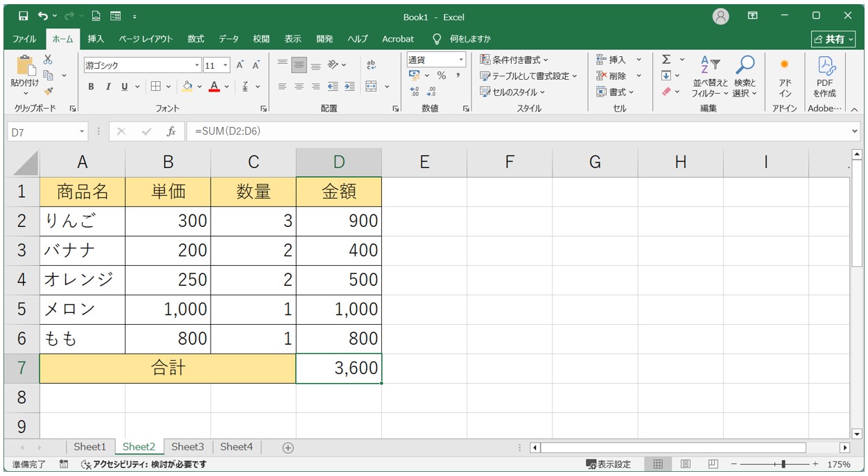
Task: Expand Conditional Formatting (条件付き書式) menu
Action: (x=514, y=60)
